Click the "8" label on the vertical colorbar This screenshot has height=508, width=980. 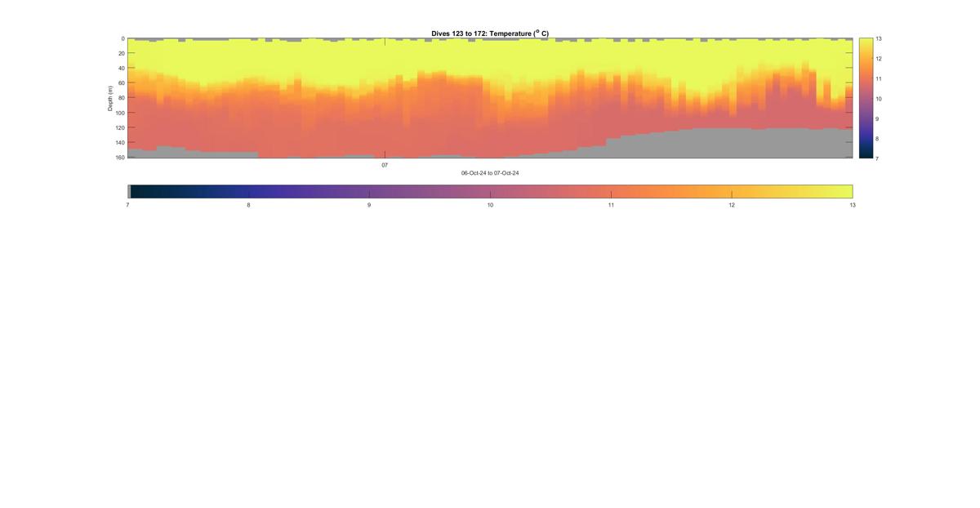pyautogui.click(x=878, y=138)
